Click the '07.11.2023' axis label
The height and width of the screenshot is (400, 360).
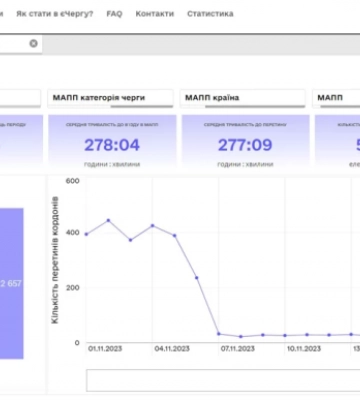coord(238,349)
